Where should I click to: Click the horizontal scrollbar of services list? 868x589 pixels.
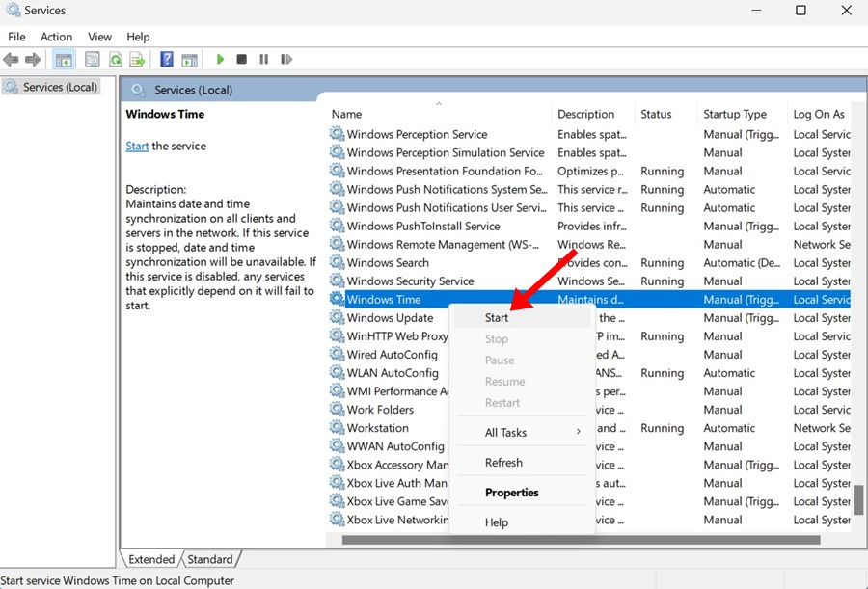581,540
